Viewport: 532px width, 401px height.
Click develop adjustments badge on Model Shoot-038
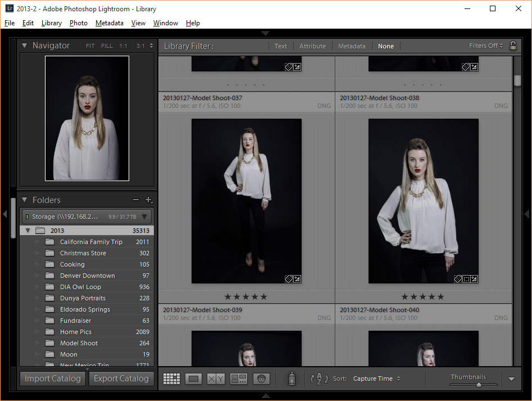pos(474,279)
